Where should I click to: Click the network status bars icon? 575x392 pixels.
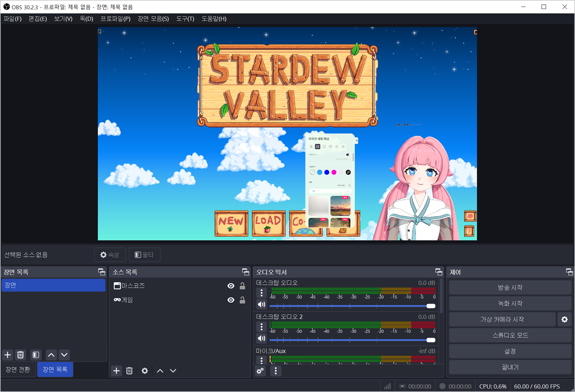pos(387,386)
